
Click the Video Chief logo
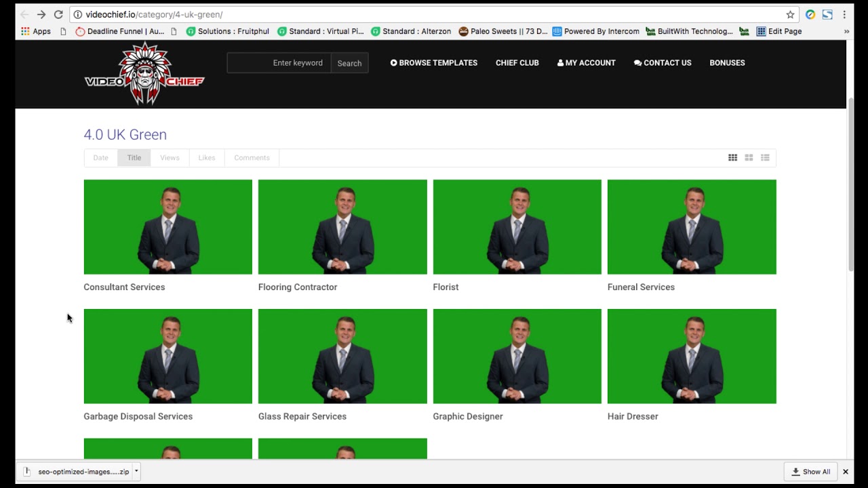click(144, 73)
